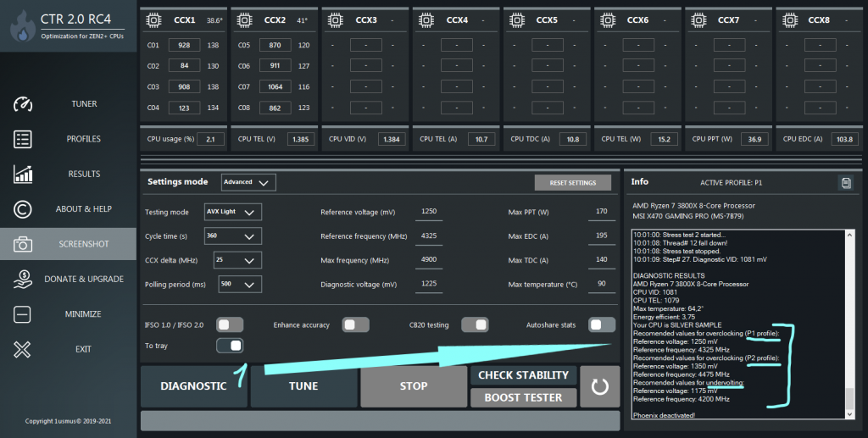The width and height of the screenshot is (868, 438).
Task: Open the Minimize sidebar menu item
Action: click(x=83, y=314)
